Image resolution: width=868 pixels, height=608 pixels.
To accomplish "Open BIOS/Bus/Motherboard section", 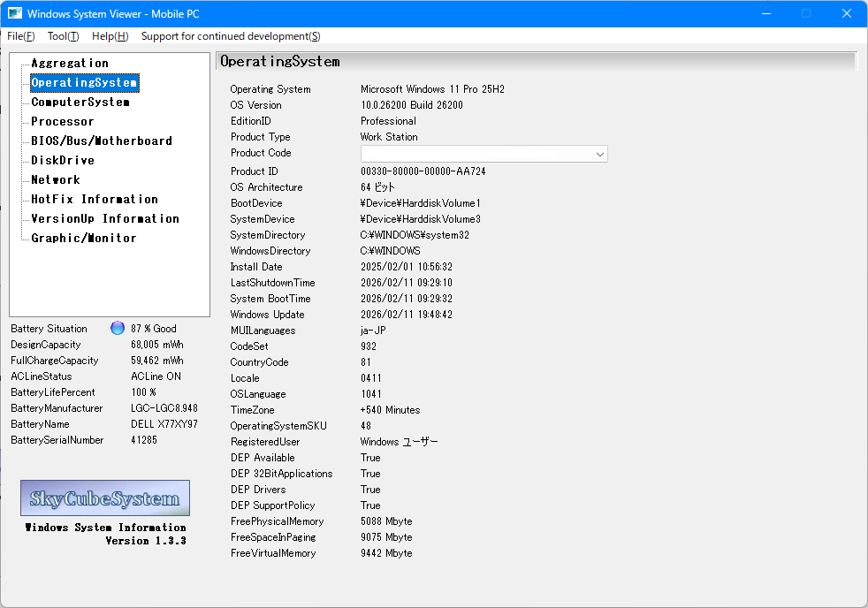I will click(x=102, y=141).
